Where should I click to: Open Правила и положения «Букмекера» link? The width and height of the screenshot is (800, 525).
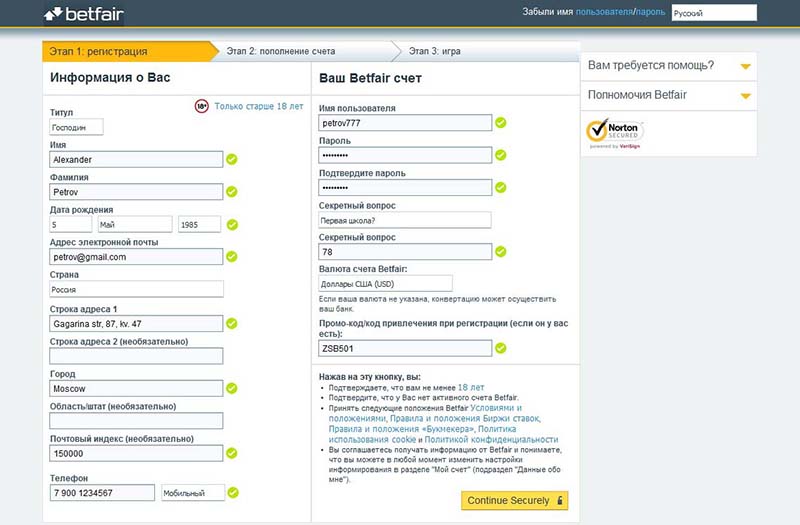[402, 429]
